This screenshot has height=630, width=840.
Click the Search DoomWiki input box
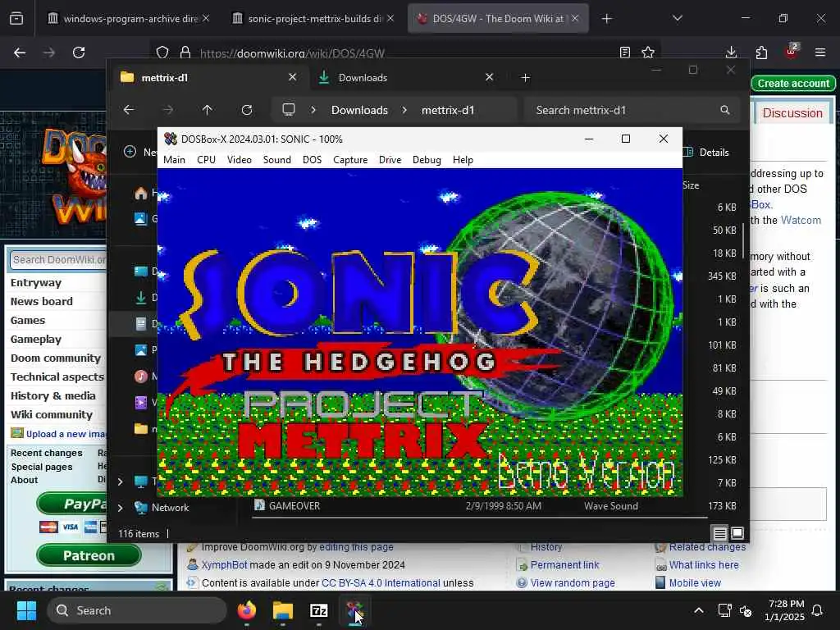pos(58,260)
